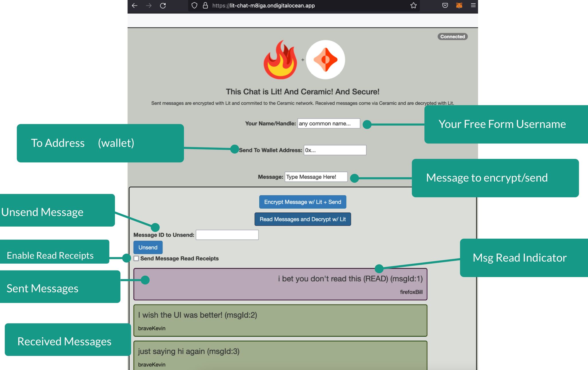Click the Connected status indicator
Screen dimensions: 588x370
[x=452, y=37]
